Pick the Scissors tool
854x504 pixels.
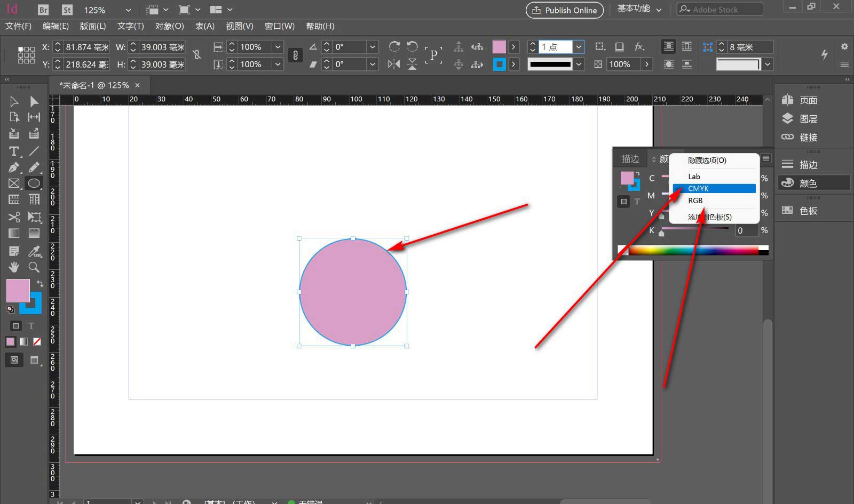pos(14,217)
